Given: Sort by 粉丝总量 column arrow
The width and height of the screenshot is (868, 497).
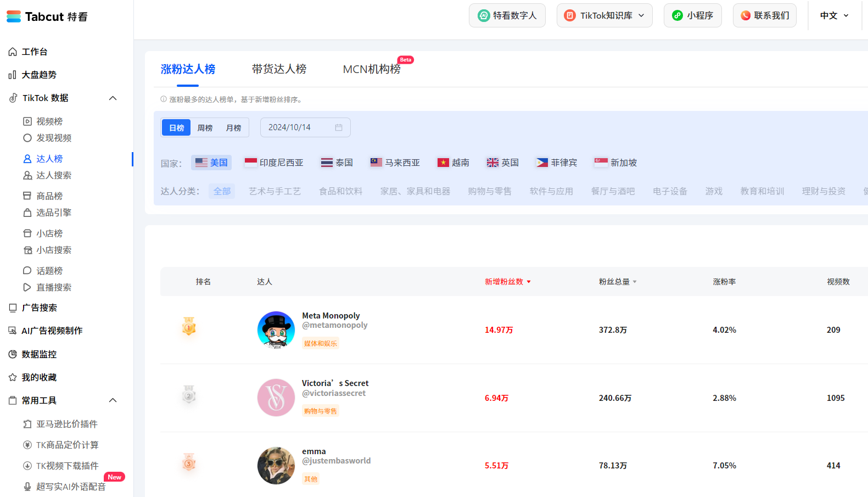Looking at the screenshot, I should [x=635, y=282].
